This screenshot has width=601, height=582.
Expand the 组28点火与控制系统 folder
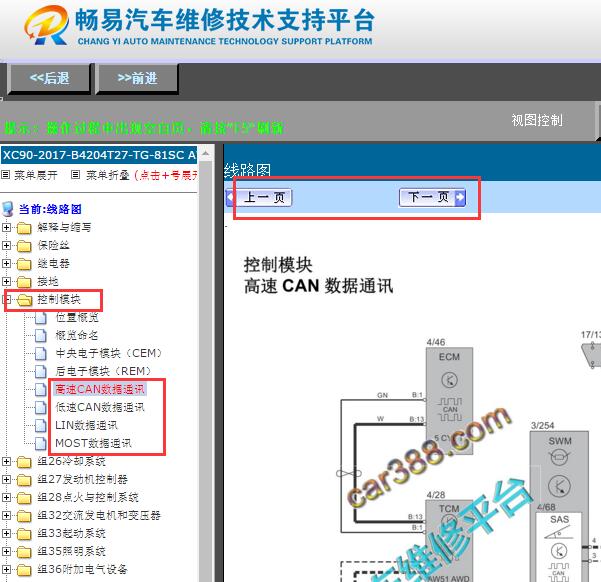(6, 497)
